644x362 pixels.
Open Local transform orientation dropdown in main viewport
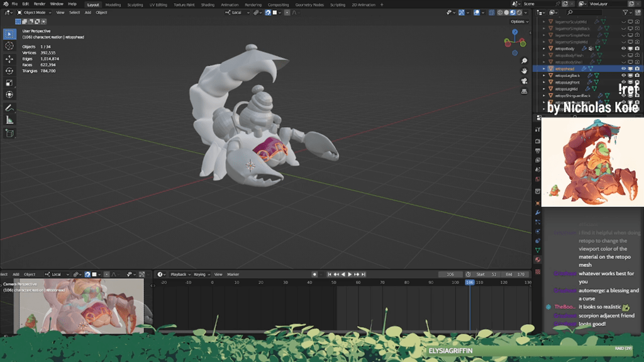pyautogui.click(x=237, y=13)
